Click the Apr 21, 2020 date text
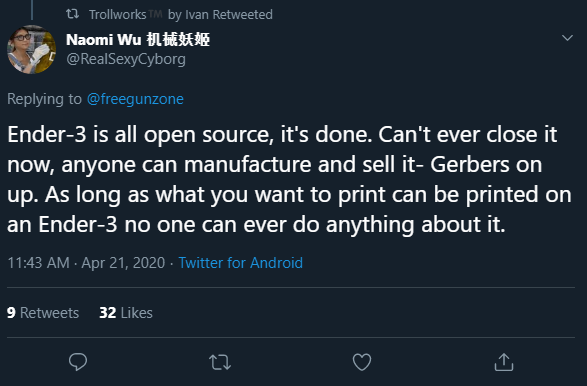This screenshot has width=587, height=386. pos(123,263)
